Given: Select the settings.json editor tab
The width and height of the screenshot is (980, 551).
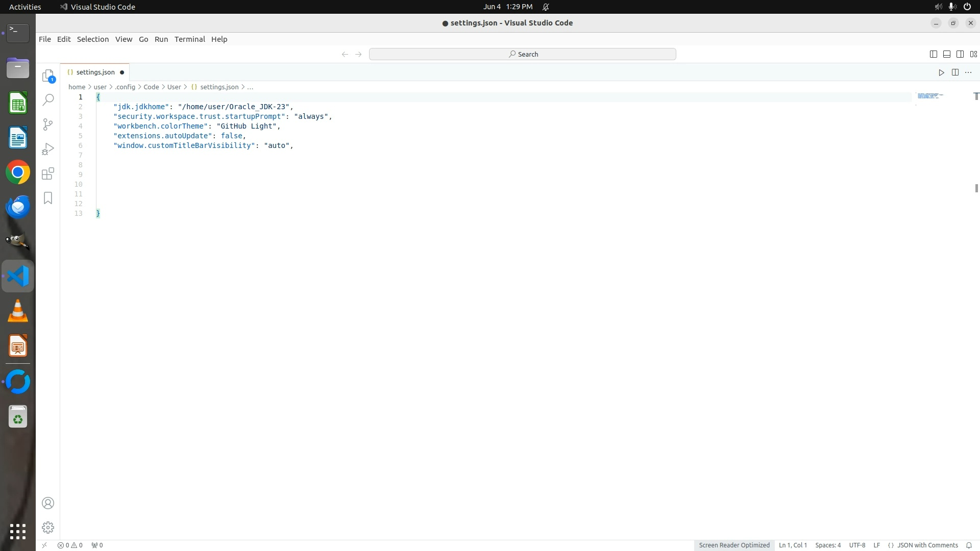Looking at the screenshot, I should pyautogui.click(x=95, y=72).
